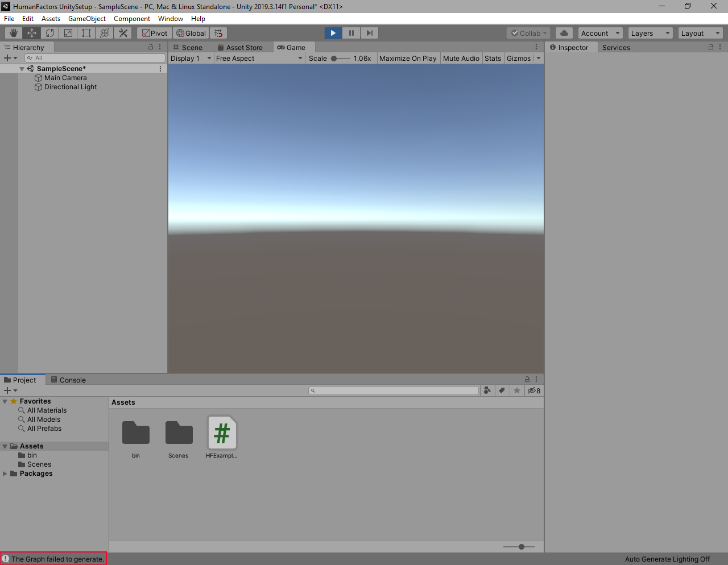The image size is (728, 565).
Task: Switch to the Services tab
Action: 616,47
